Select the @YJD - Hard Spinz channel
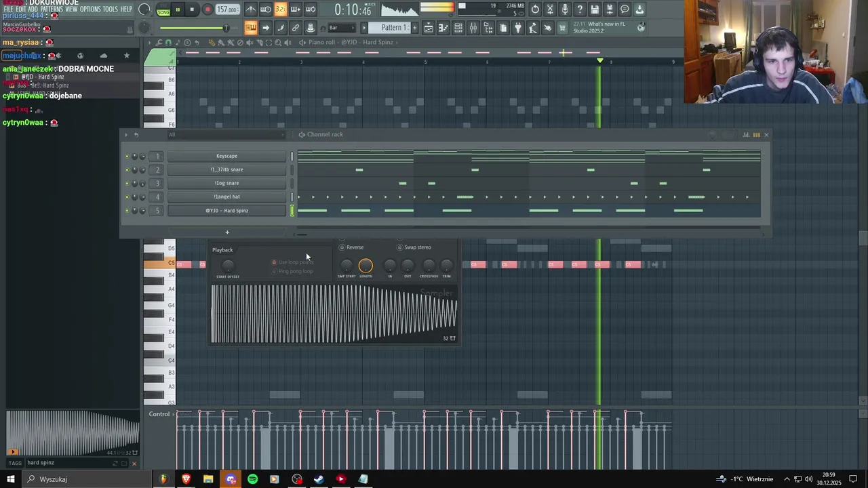 pos(226,210)
